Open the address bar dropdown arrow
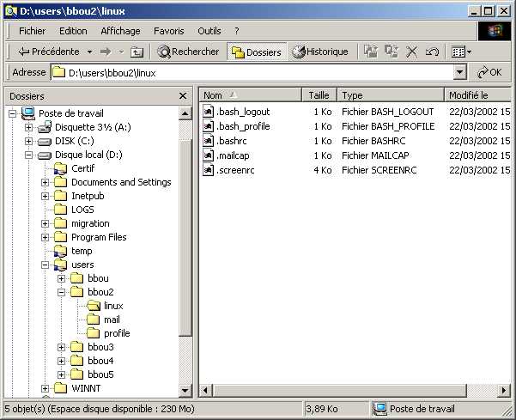The image size is (516, 420). [459, 72]
